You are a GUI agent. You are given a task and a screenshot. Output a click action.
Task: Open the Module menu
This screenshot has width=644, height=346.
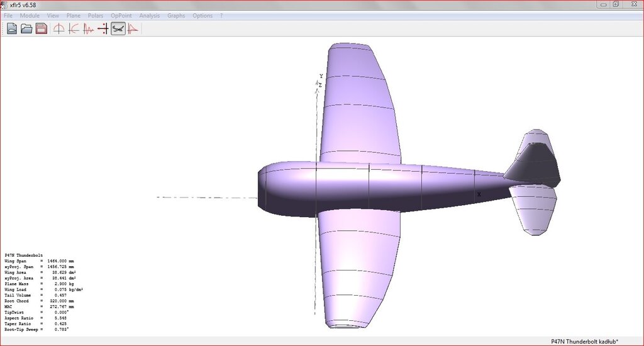tap(30, 15)
